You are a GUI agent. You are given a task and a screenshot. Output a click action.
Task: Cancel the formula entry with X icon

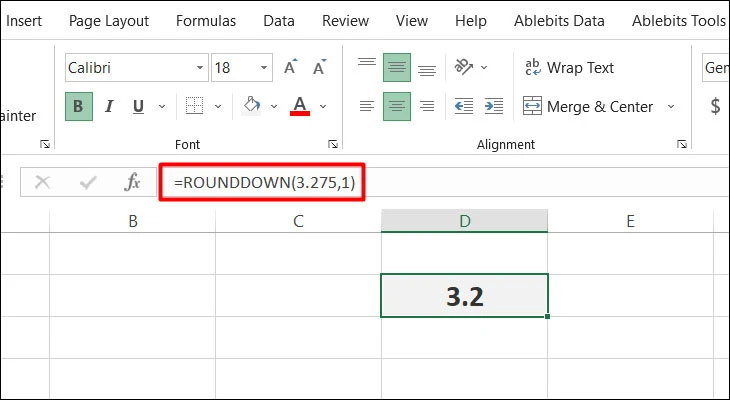tap(43, 182)
